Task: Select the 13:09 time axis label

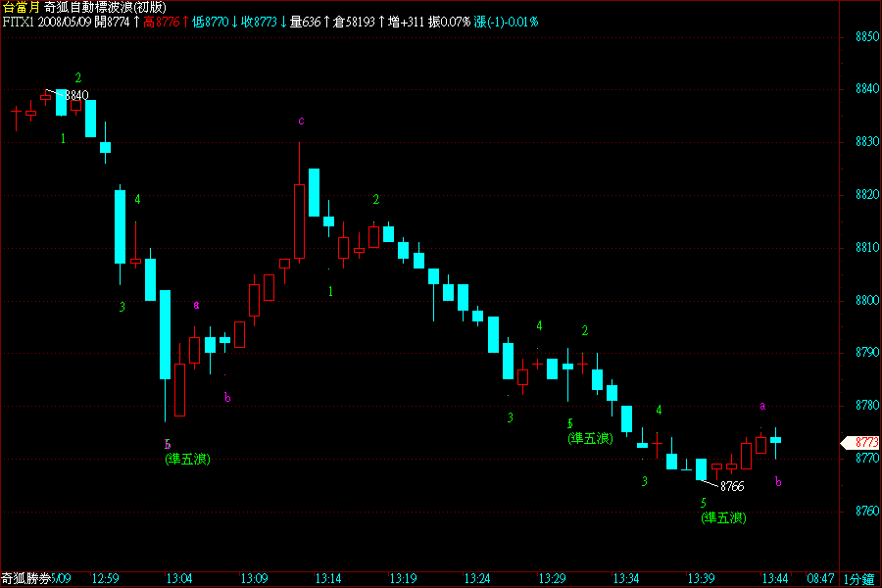Action: click(254, 578)
